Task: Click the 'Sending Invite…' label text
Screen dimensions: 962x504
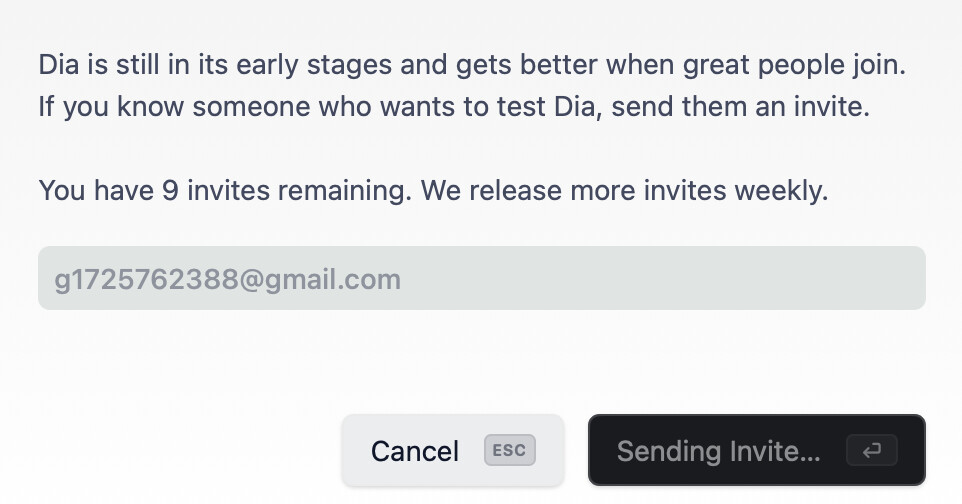Action: point(718,451)
